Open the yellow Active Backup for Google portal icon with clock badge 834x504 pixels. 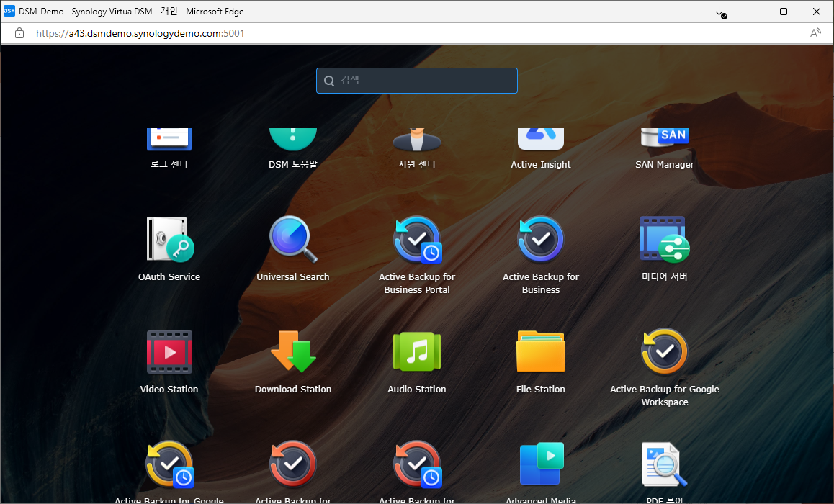[x=169, y=464]
